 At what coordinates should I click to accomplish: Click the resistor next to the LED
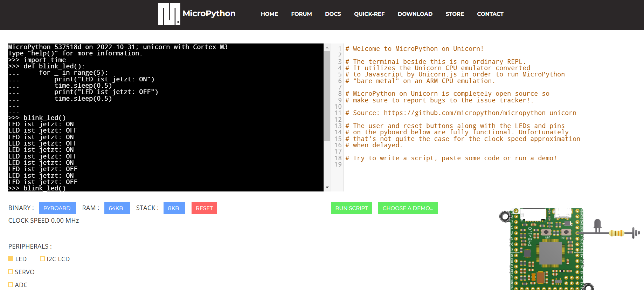(x=617, y=233)
